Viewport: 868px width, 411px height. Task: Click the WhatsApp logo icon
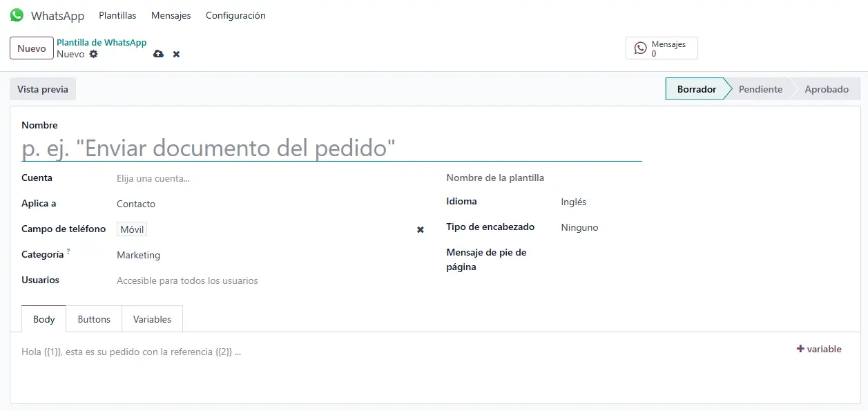coord(17,15)
